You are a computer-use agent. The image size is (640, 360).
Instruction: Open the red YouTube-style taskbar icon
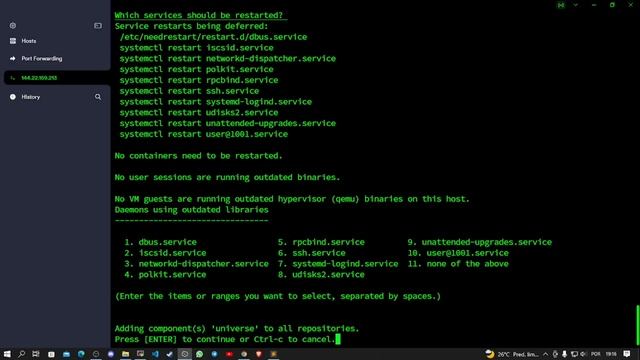tap(229, 354)
